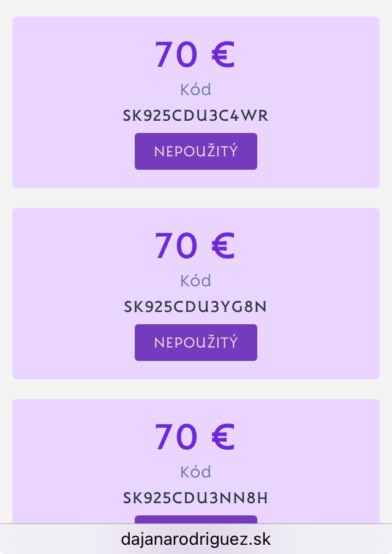Tap the partially hidden button below code SK925CDU3NN8H
This screenshot has height=554, width=392.
(x=196, y=520)
